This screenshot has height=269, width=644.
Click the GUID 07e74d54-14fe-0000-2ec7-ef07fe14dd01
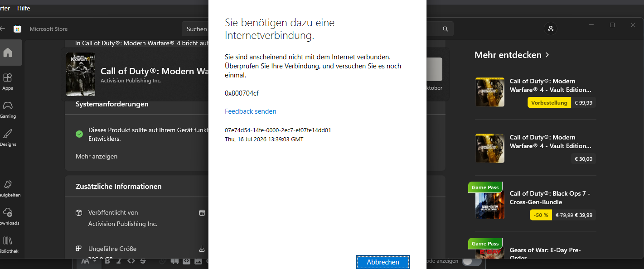pyautogui.click(x=278, y=130)
